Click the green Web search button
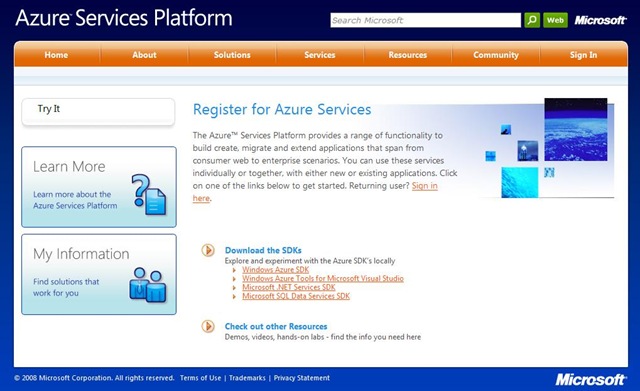Image resolution: width=640 pixels, height=391 pixels. [555, 20]
